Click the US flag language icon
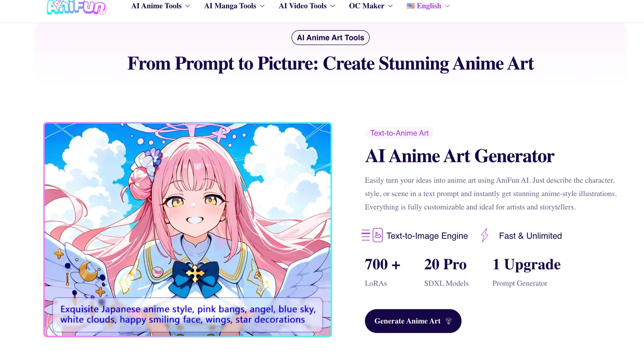This screenshot has width=644, height=362. tap(411, 6)
